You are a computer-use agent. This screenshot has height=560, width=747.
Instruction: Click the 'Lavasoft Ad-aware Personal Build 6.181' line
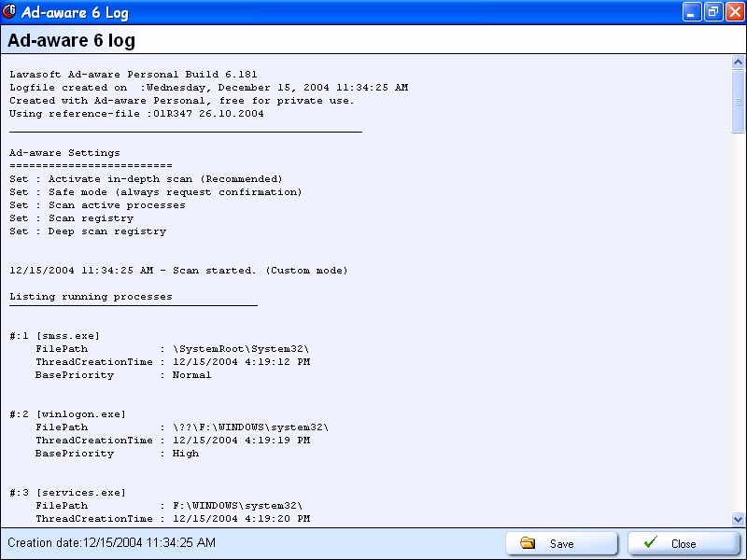tap(134, 75)
